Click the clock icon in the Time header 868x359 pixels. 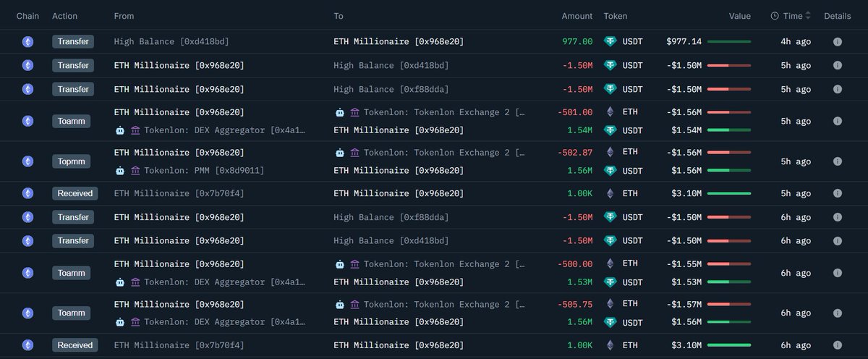tap(775, 16)
